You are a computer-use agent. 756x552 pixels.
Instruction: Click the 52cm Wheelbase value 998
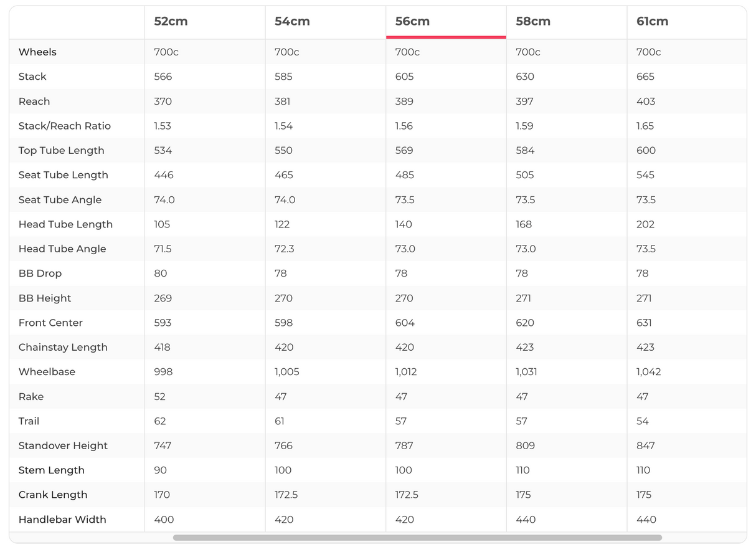[x=163, y=372]
